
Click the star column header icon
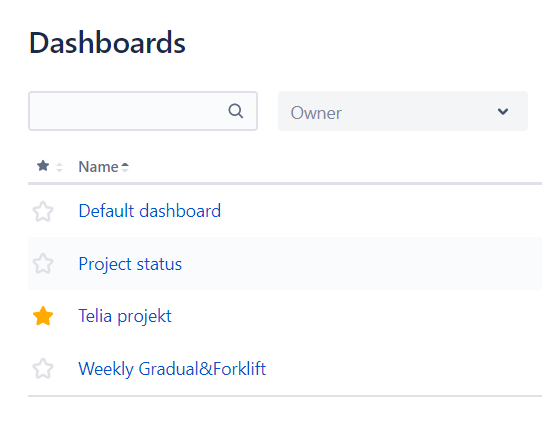pyautogui.click(x=43, y=166)
